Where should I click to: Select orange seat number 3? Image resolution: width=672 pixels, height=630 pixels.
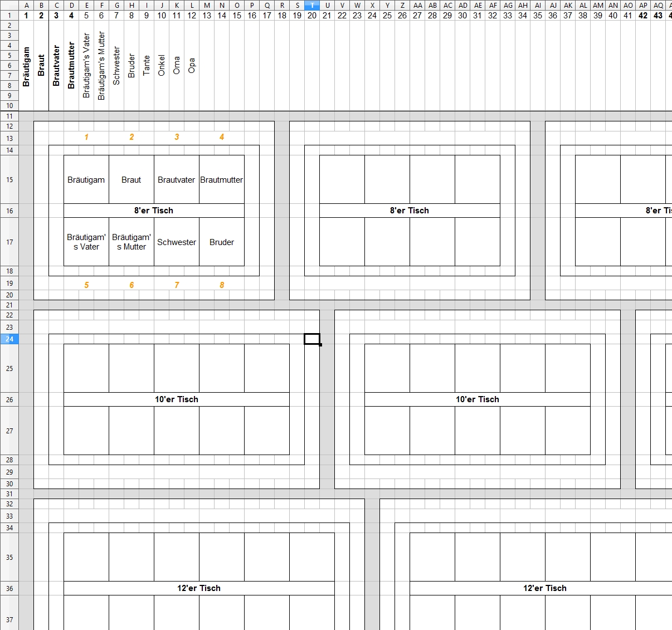coord(177,137)
